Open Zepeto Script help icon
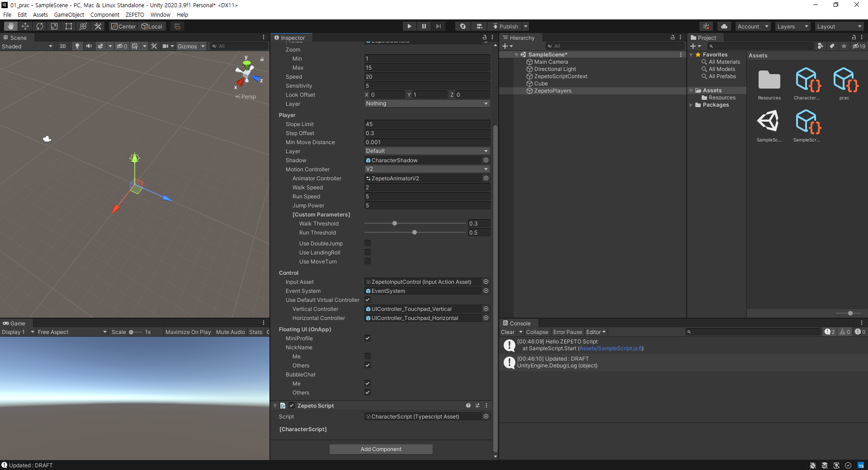 [x=468, y=405]
